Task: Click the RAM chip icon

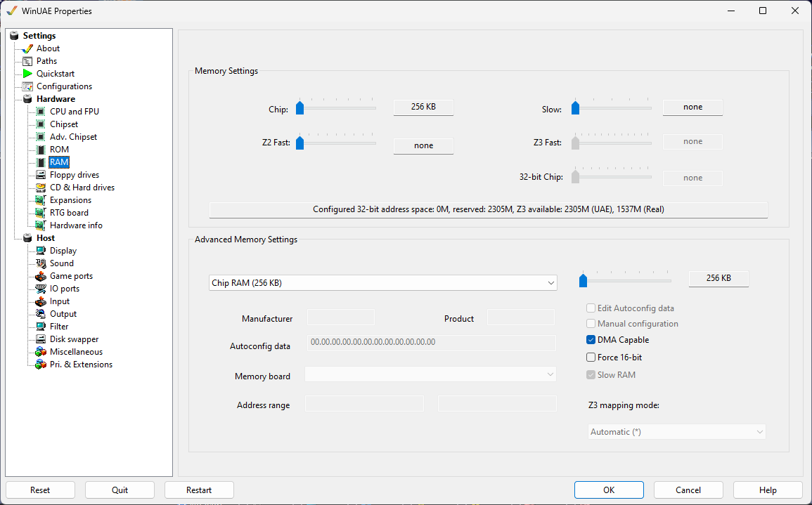Action: 40,162
